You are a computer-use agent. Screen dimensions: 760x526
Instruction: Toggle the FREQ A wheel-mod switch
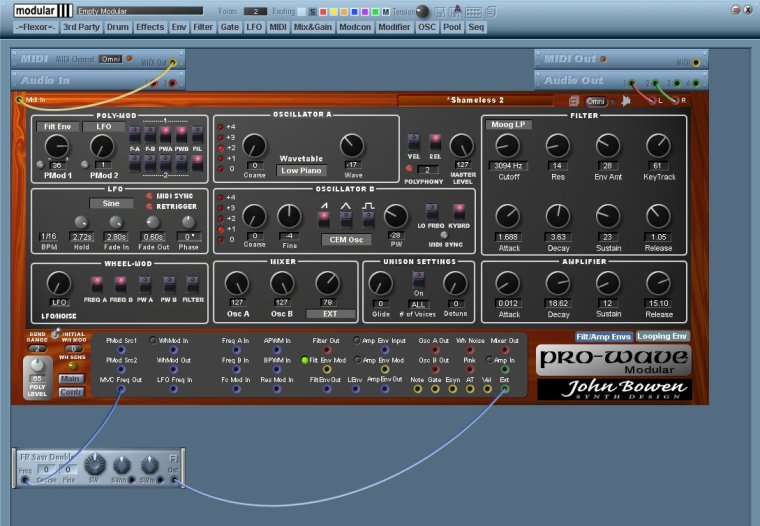coord(96,285)
